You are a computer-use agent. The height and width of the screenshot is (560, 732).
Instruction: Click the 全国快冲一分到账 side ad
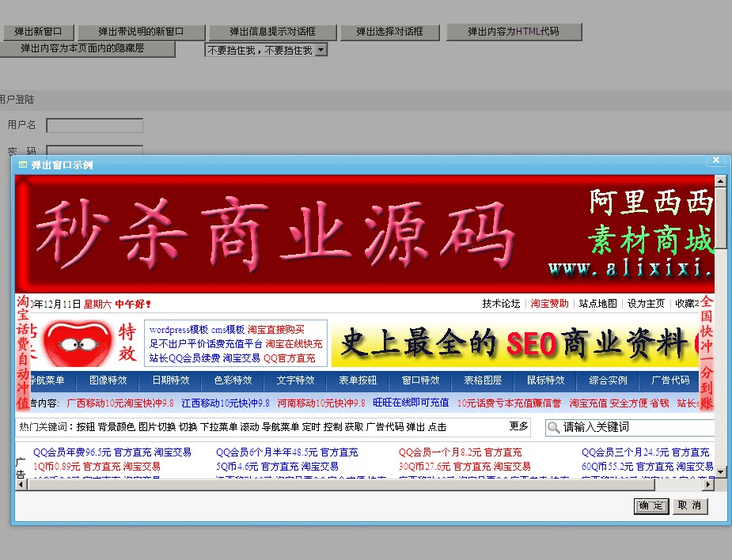pos(707,352)
